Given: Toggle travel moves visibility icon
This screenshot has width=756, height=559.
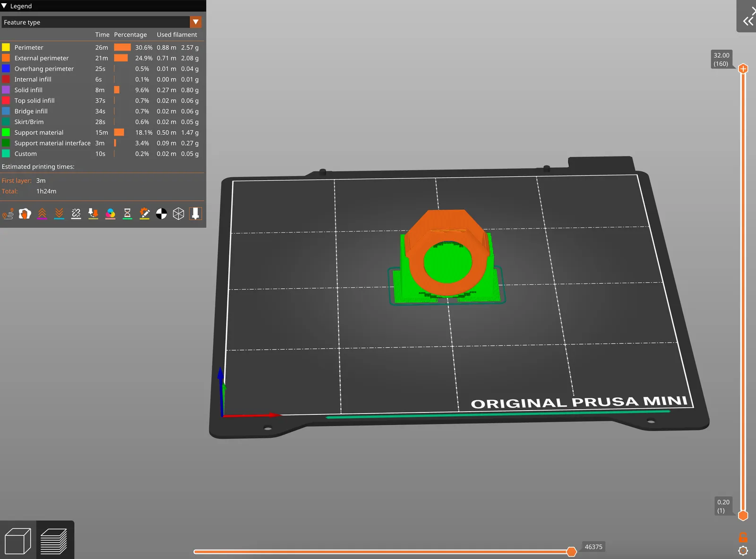Looking at the screenshot, I should (x=8, y=214).
